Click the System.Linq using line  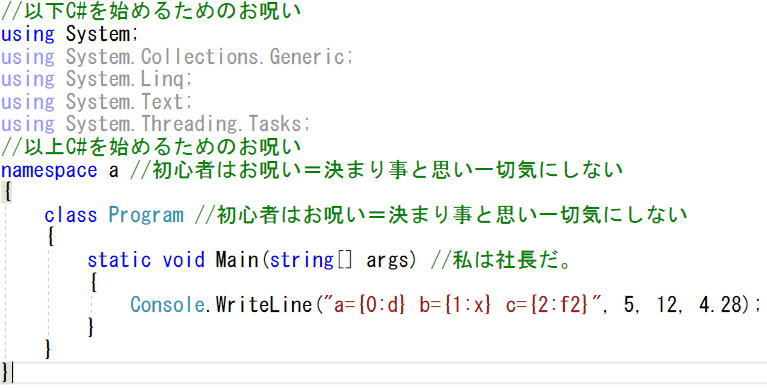coord(96,79)
